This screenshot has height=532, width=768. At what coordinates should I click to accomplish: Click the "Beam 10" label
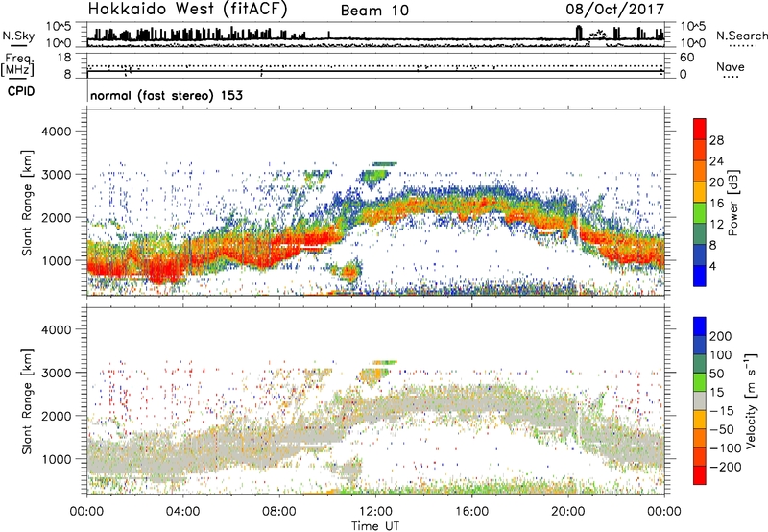pos(374,11)
